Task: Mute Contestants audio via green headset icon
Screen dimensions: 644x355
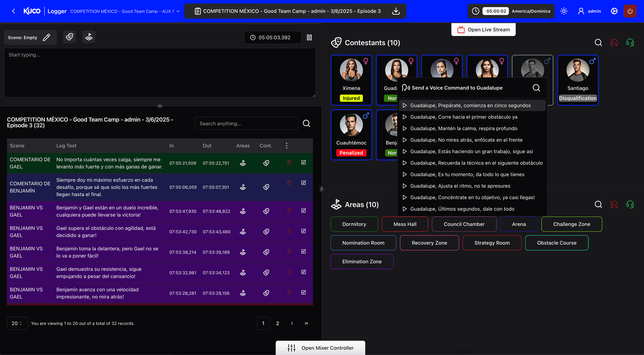Action: click(x=630, y=43)
